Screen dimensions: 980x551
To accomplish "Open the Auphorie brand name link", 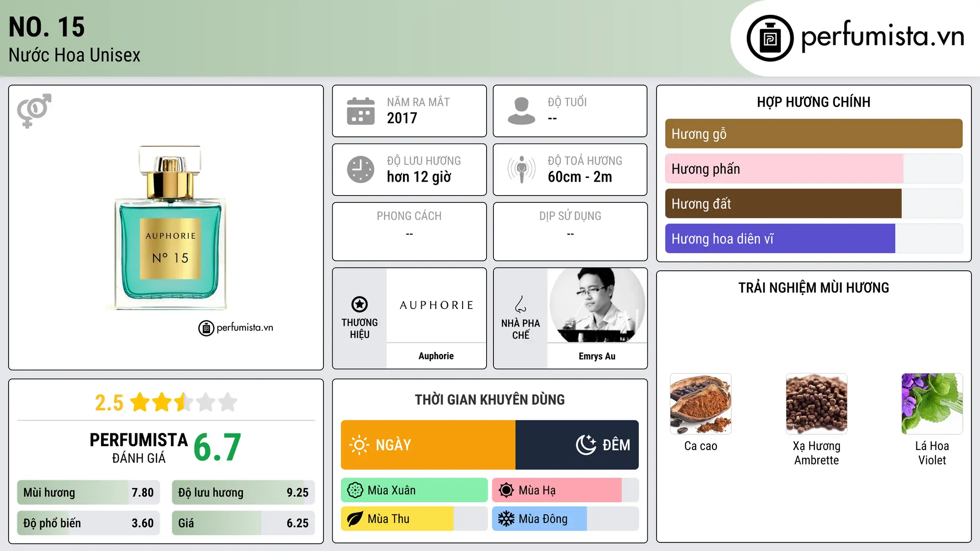I will click(x=436, y=356).
